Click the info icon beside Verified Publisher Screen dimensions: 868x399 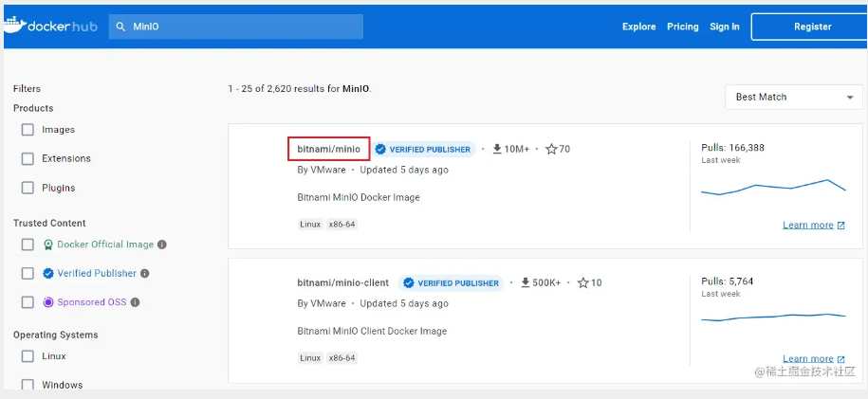[x=145, y=273]
